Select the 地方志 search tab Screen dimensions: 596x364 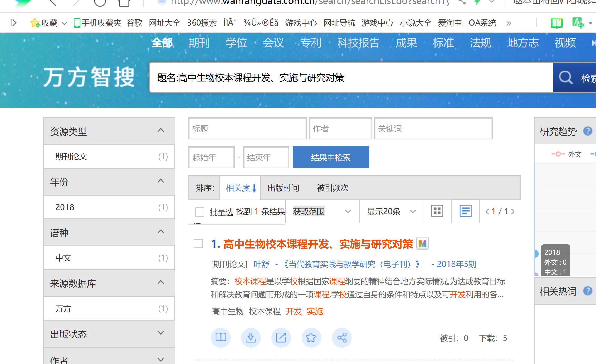(x=523, y=43)
